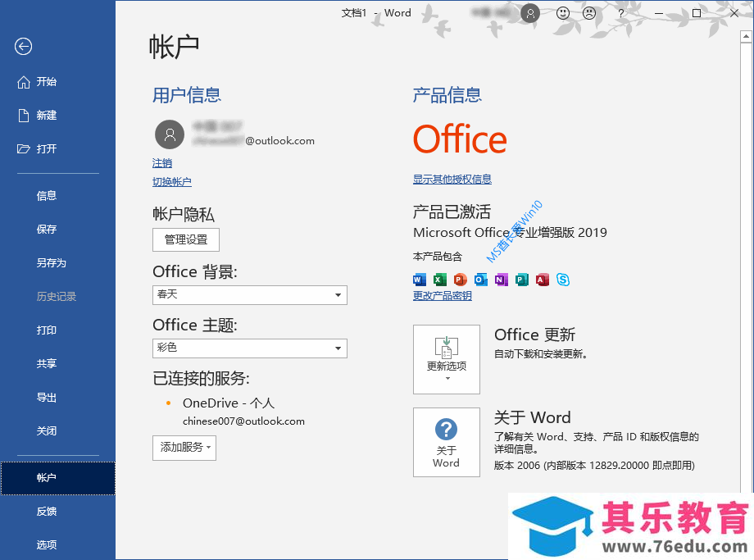Click the Outlook app icon under 本产品包含
The width and height of the screenshot is (754, 560).
481,280
